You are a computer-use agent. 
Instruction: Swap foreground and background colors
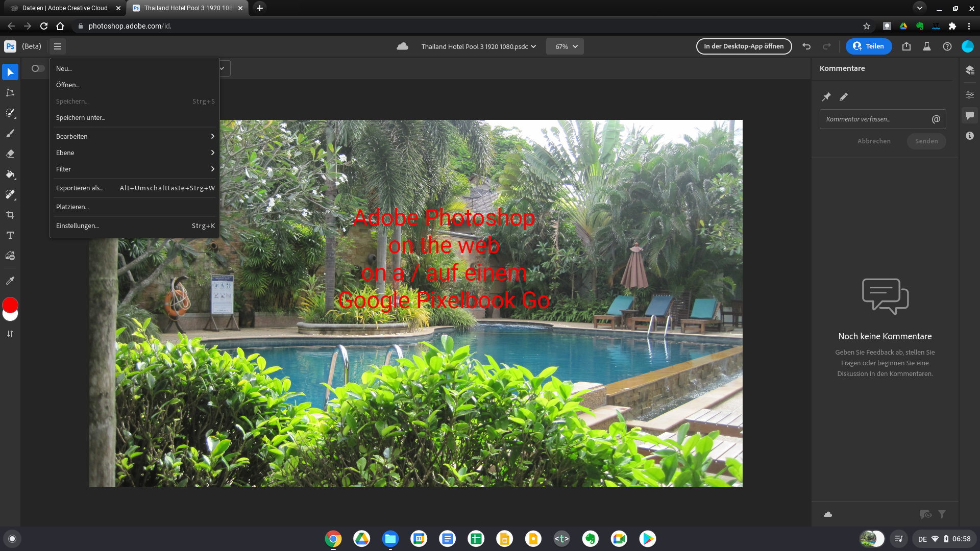(x=10, y=334)
